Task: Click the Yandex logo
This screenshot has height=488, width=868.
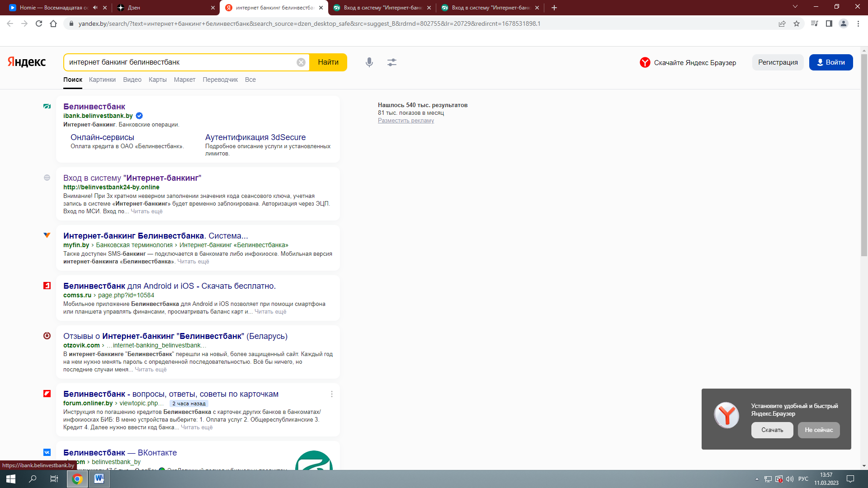Action: coord(27,62)
